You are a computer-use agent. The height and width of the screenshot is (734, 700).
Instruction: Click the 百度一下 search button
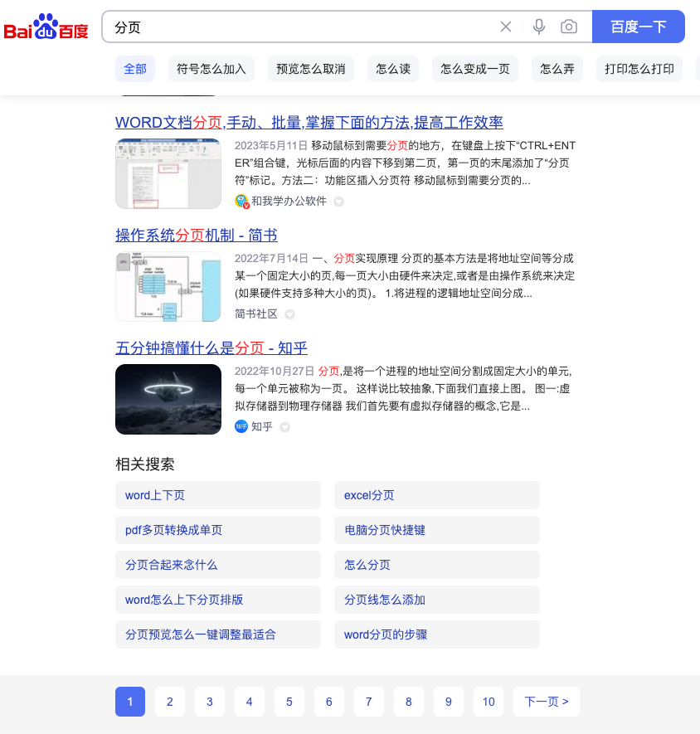638,27
